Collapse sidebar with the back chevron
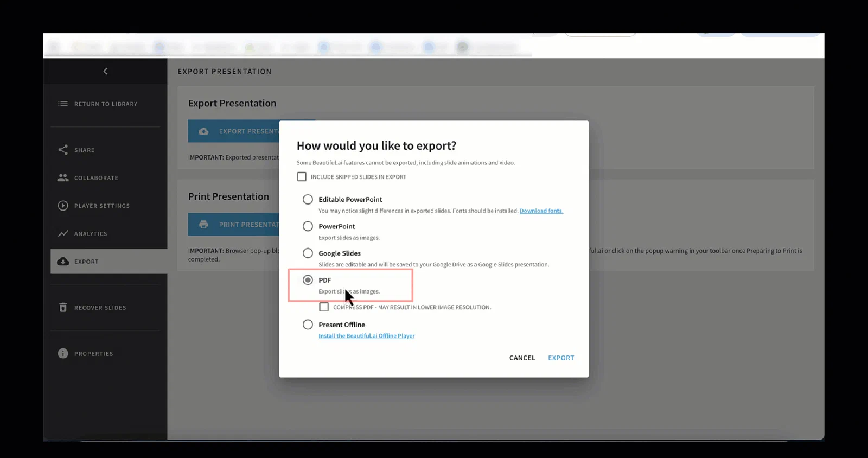868x458 pixels. click(x=105, y=71)
